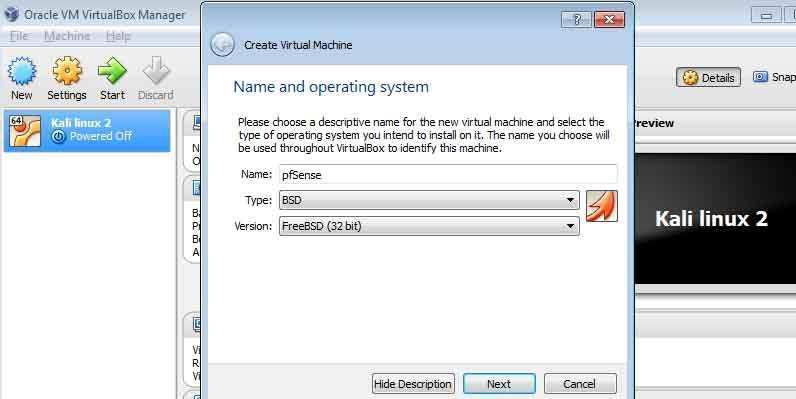Click the 'Create Virtual Machine' dialog title
796x399 pixels.
pos(298,45)
